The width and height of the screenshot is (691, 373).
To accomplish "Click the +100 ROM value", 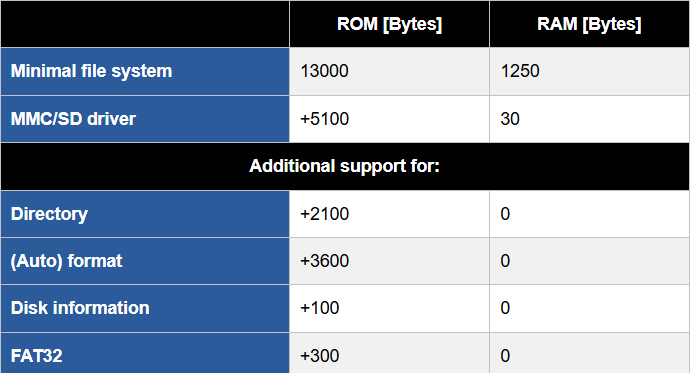I will point(319,308).
